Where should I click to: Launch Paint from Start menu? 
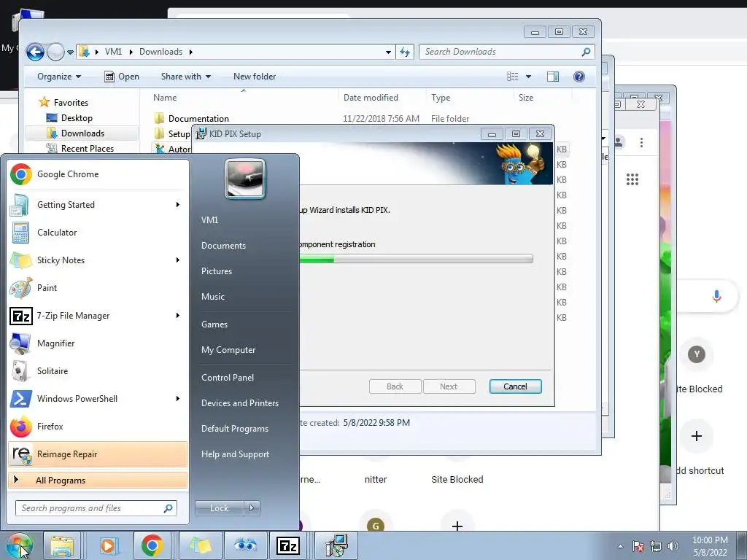98,287
